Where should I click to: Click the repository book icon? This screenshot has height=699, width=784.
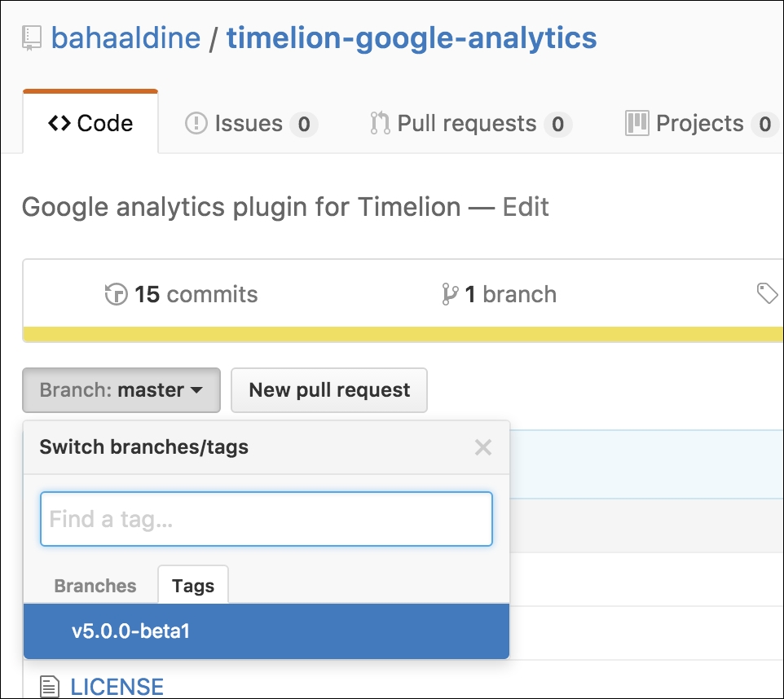32,39
